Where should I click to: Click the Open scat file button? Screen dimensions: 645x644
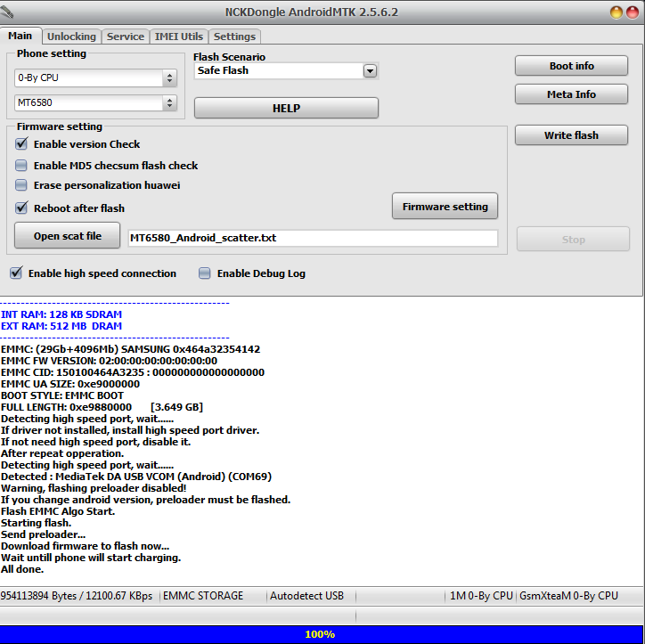(x=67, y=236)
